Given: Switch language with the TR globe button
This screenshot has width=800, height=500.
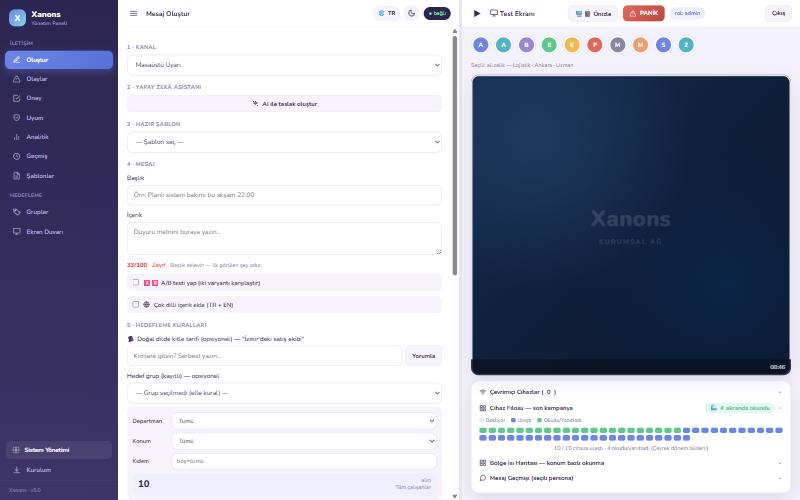Looking at the screenshot, I should [387, 13].
